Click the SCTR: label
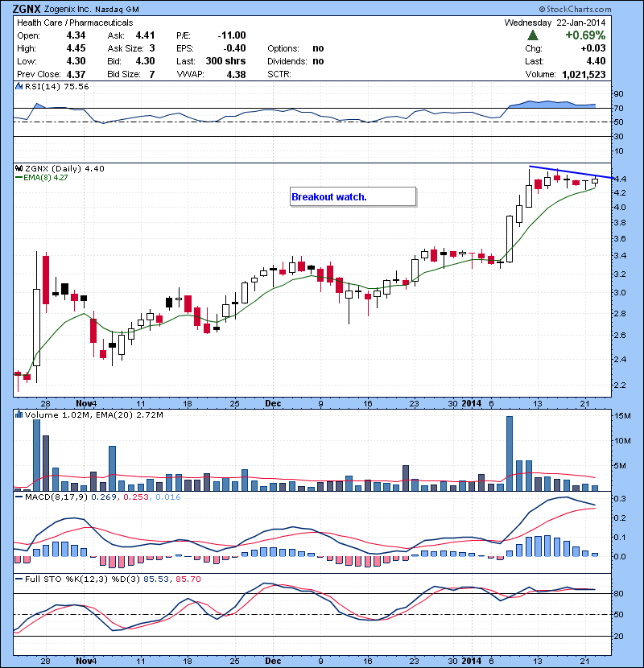Screen dimensions: 644x668 pos(279,75)
